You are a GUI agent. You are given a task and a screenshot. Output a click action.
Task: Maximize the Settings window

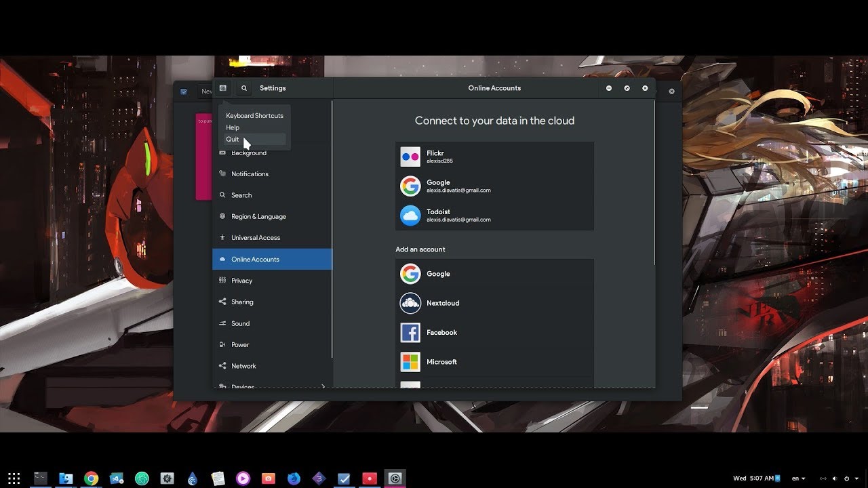pyautogui.click(x=627, y=88)
